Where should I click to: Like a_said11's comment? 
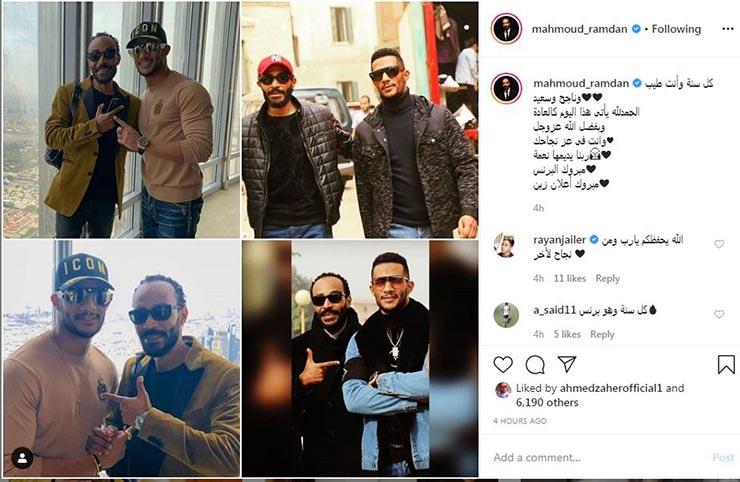pyautogui.click(x=719, y=314)
